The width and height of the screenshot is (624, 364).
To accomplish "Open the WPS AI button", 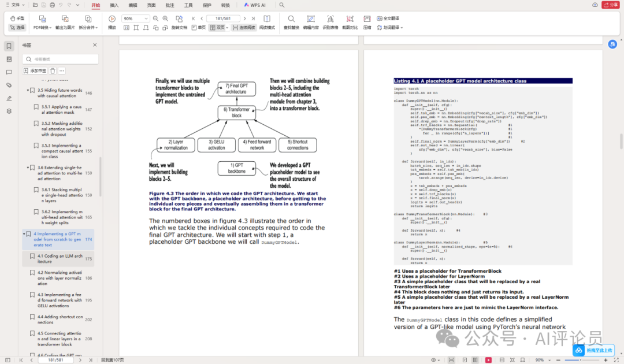I will 255,5.
